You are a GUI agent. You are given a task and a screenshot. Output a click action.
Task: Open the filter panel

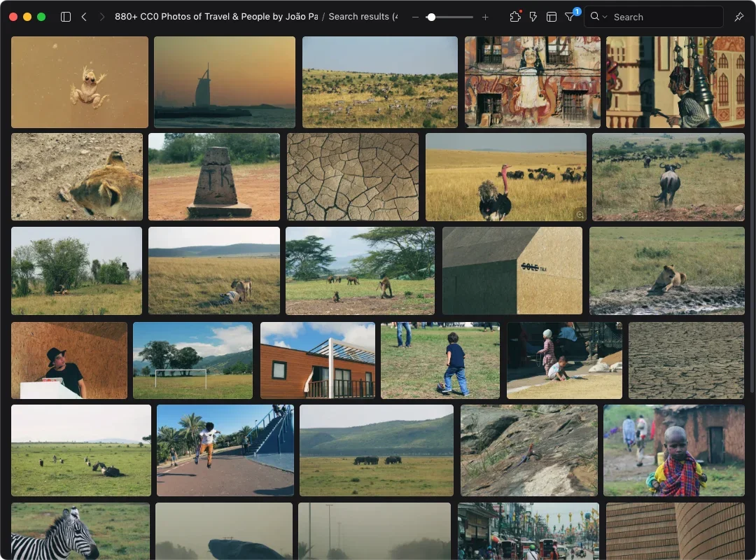pyautogui.click(x=570, y=17)
